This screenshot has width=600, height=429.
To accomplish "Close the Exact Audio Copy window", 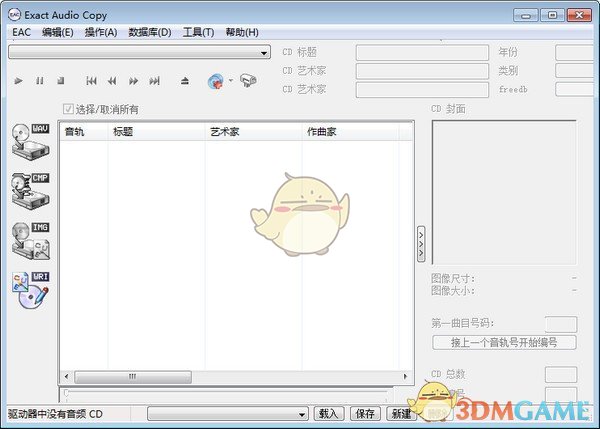I will pos(579,15).
